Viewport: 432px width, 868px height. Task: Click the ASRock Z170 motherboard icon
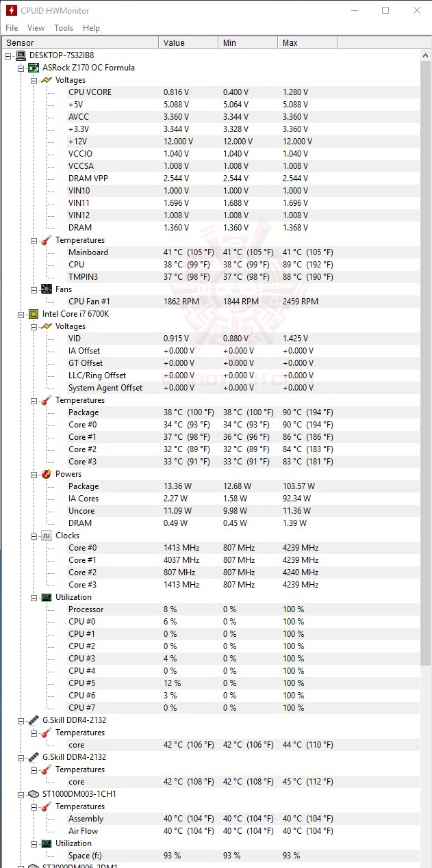[33, 68]
